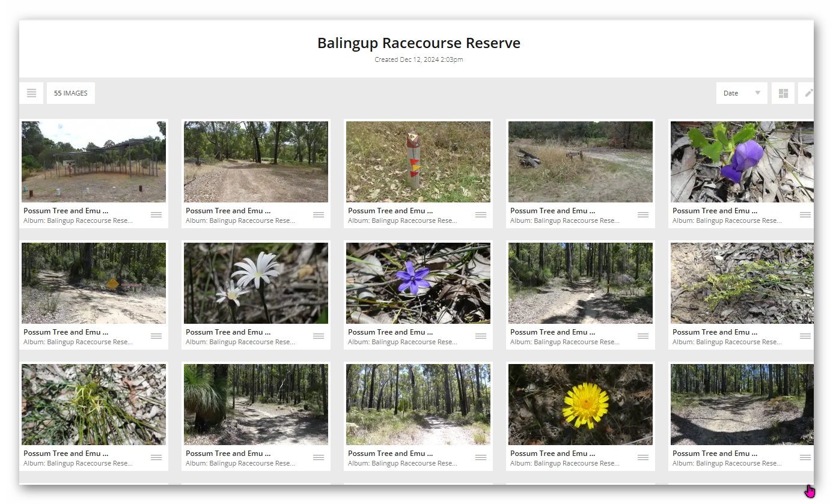The width and height of the screenshot is (833, 504).
Task: Open the yellow dandelion-like flower thumbnail
Action: pyautogui.click(x=580, y=404)
